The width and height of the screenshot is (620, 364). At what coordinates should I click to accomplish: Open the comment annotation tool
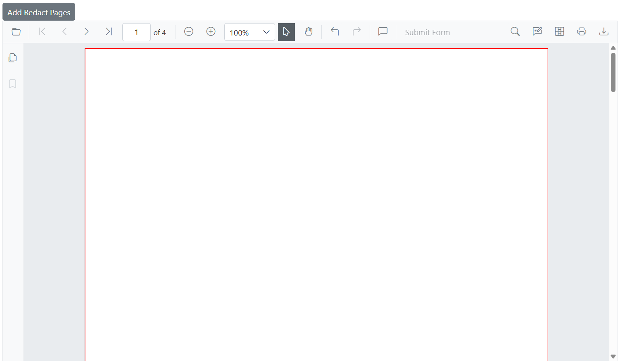click(x=382, y=31)
